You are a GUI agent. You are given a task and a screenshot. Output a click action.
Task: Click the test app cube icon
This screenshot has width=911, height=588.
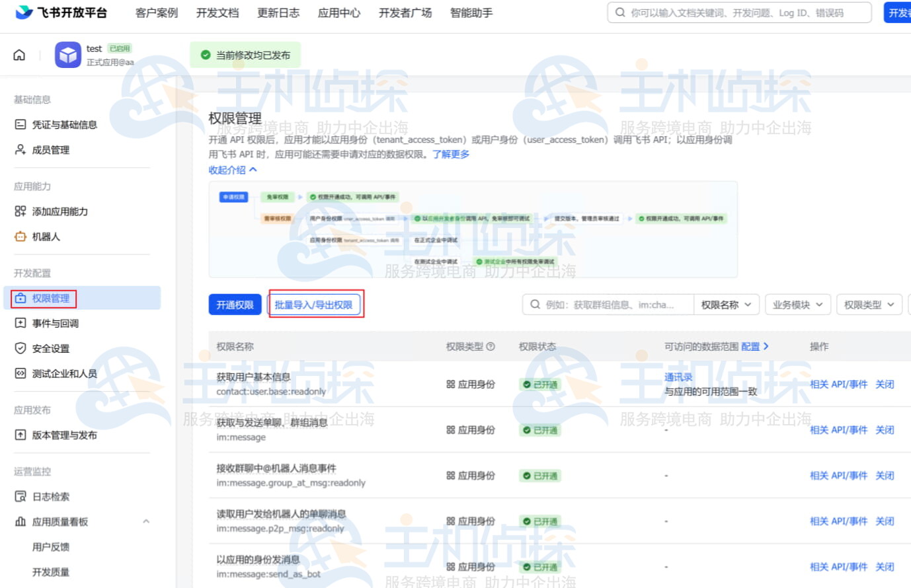[68, 55]
